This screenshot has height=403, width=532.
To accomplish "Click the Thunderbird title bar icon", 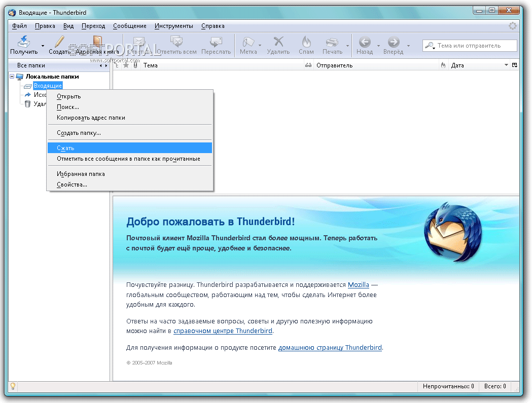I will [x=12, y=13].
